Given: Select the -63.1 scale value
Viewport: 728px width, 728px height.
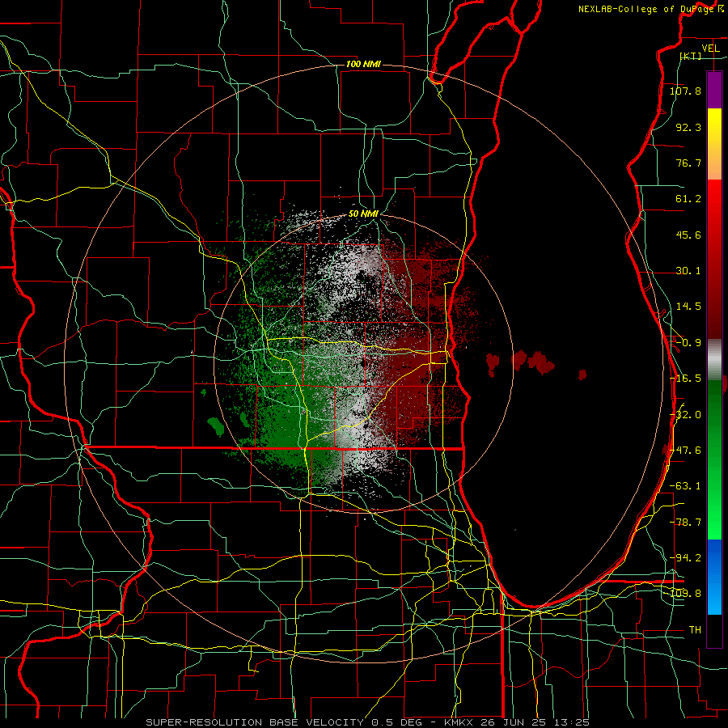Looking at the screenshot, I should [685, 486].
